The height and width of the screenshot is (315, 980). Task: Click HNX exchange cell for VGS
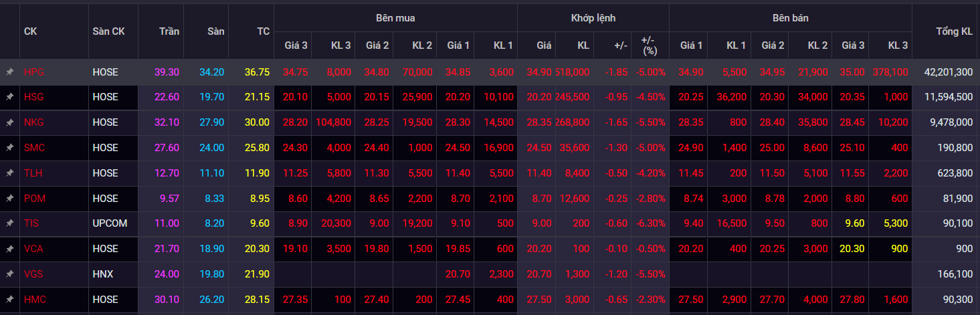(x=103, y=274)
